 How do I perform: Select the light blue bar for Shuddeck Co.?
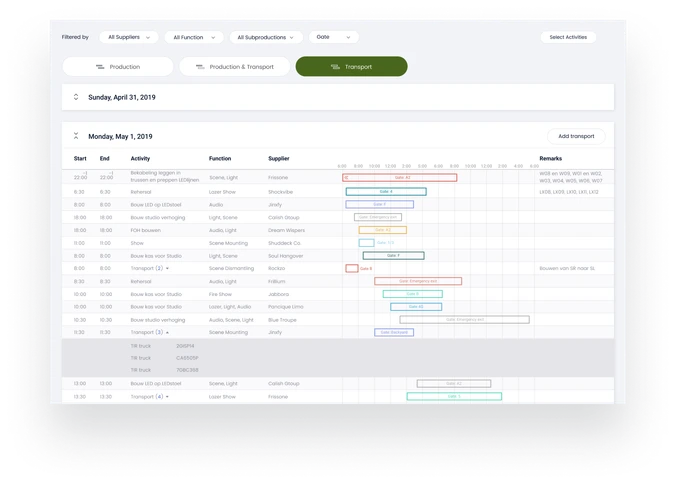tap(366, 243)
